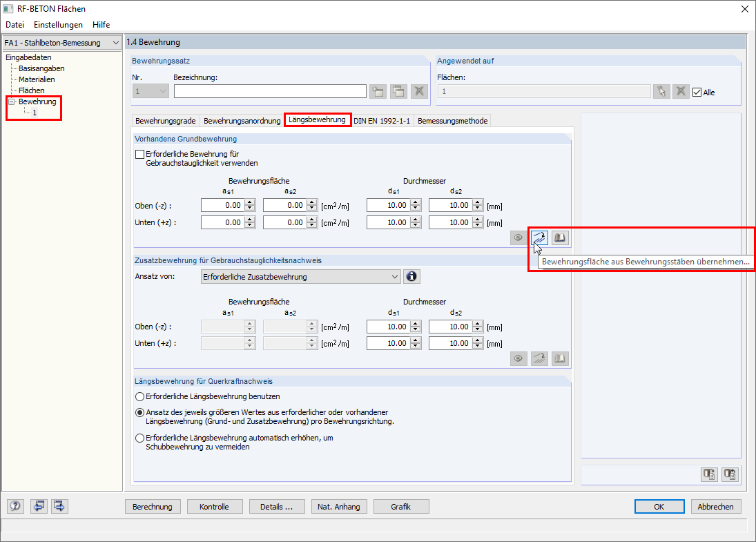
Task: Enable Erforderliche Bewehrung für Gebrauchstauglichkeit verwenden
Action: [x=138, y=153]
